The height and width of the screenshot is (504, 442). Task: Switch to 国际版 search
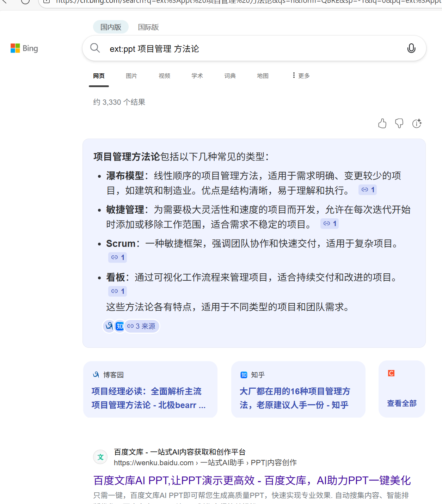pos(148,27)
